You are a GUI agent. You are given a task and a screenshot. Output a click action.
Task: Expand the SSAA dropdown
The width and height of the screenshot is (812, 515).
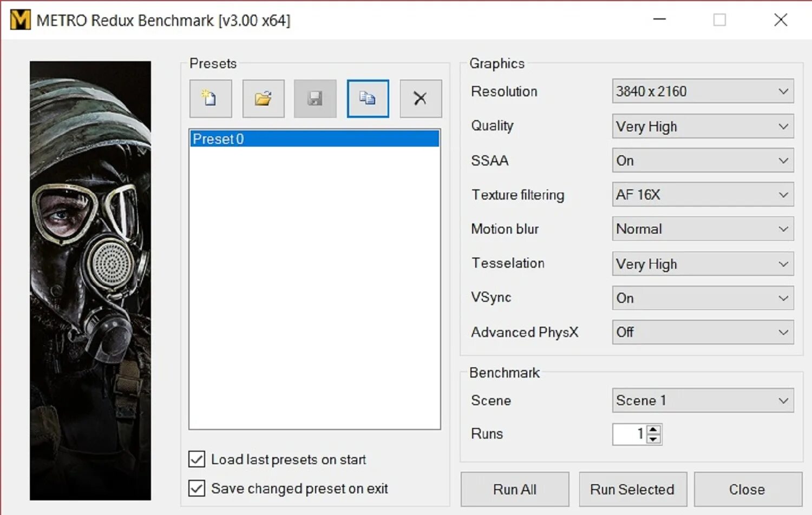(x=703, y=161)
